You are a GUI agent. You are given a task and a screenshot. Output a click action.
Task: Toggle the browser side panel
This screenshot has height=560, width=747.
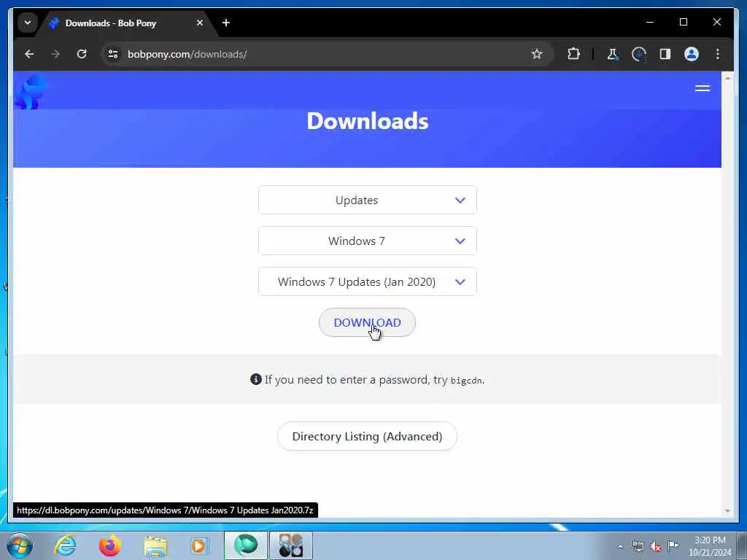coord(665,54)
